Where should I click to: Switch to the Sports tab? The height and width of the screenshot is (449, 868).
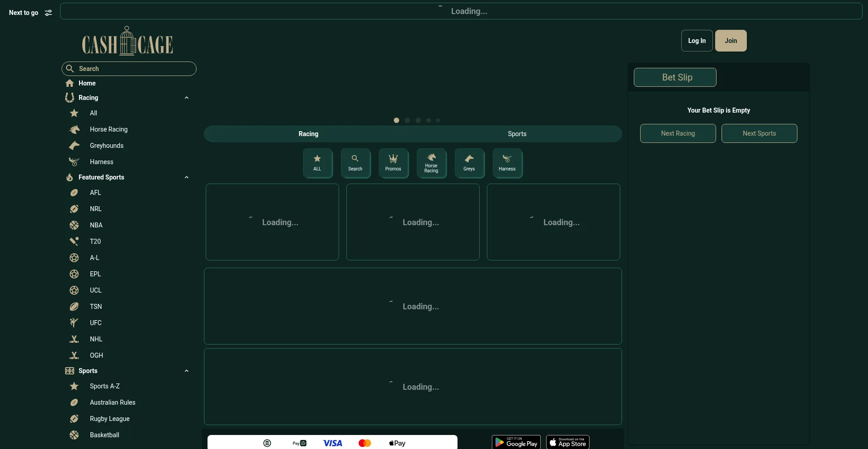(517, 134)
